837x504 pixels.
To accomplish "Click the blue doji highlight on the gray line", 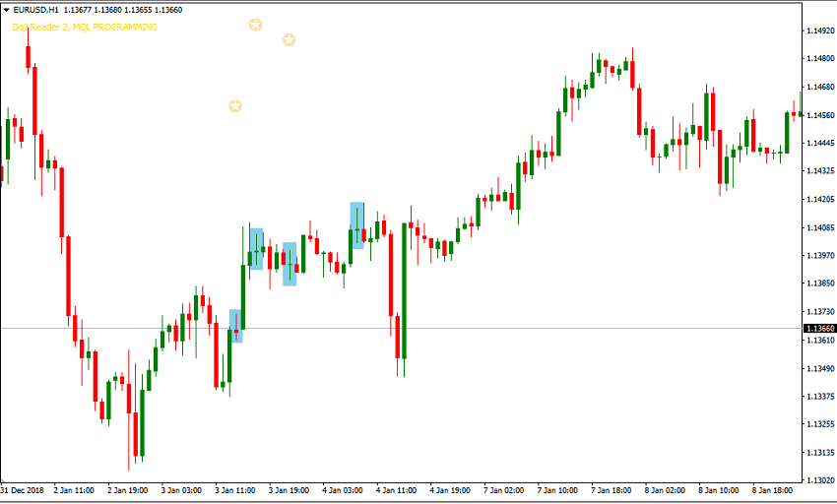I will point(235,326).
